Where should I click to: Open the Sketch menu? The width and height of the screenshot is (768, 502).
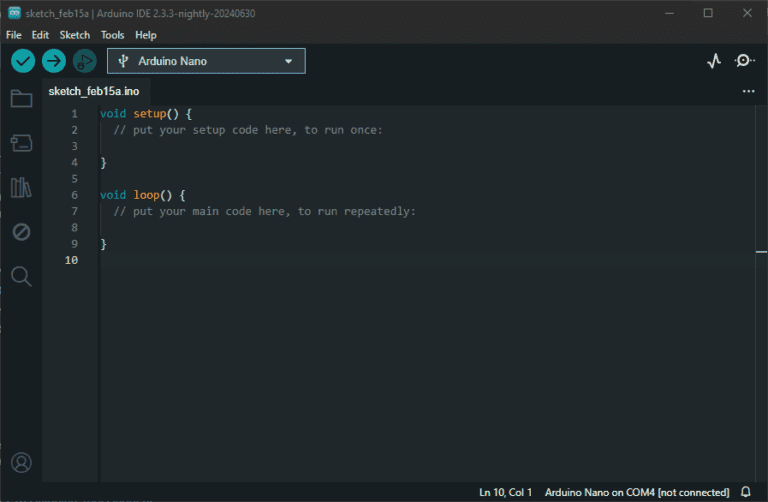click(x=74, y=35)
